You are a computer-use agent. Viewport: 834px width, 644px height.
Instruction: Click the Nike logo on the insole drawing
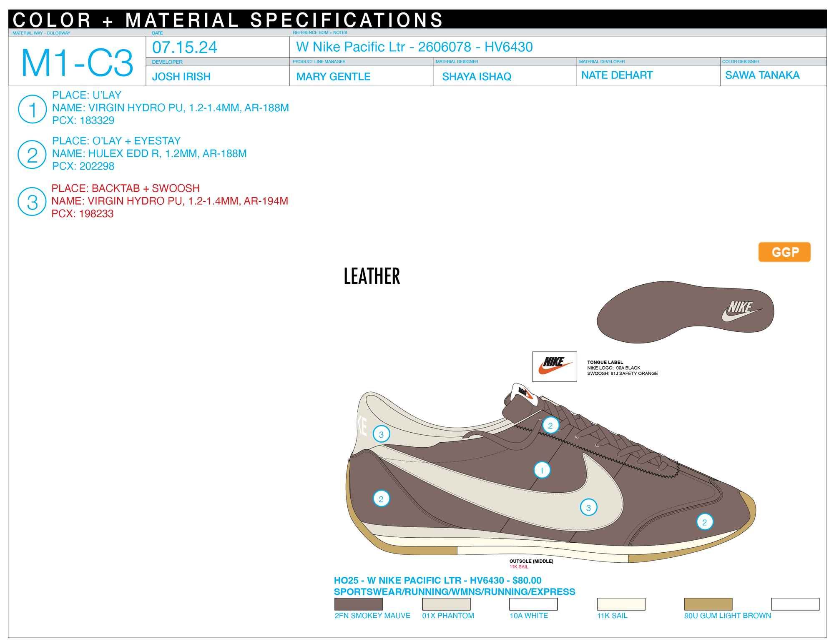tap(742, 311)
